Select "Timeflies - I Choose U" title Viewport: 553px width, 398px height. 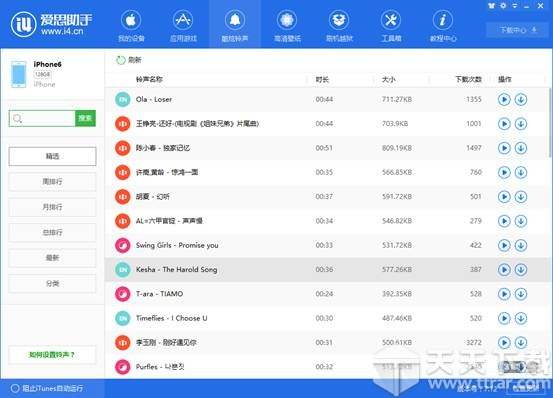172,318
